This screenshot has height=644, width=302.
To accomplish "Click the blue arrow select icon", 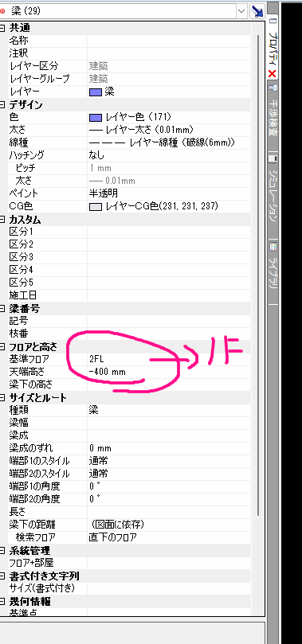I will tap(257, 11).
